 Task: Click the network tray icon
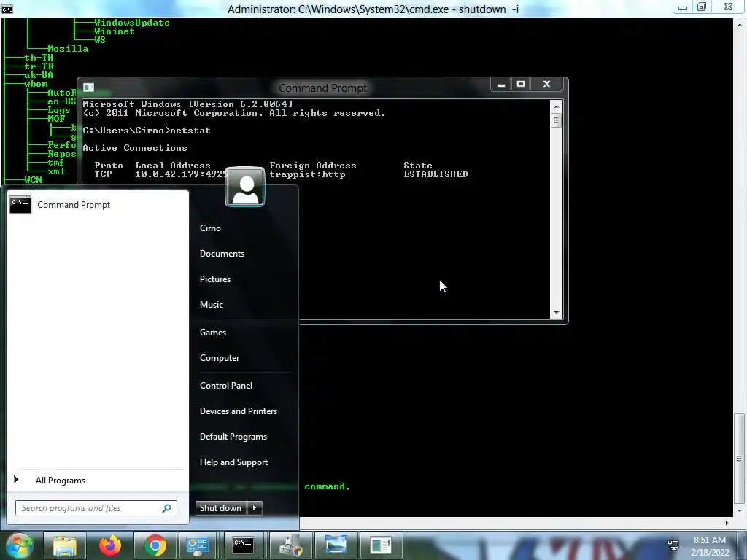coord(673,545)
